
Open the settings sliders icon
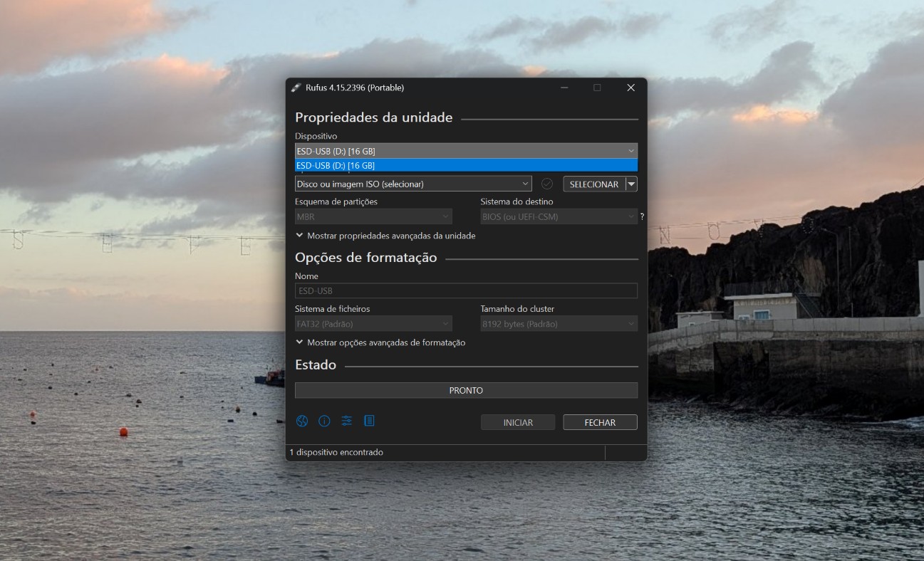(x=346, y=421)
